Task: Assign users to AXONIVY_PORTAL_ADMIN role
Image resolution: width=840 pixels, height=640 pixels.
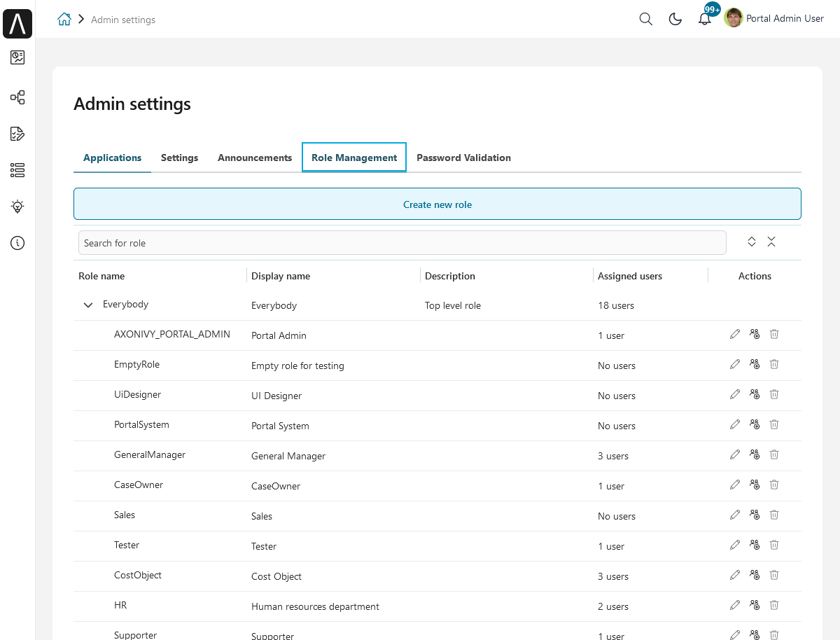Action: point(755,334)
